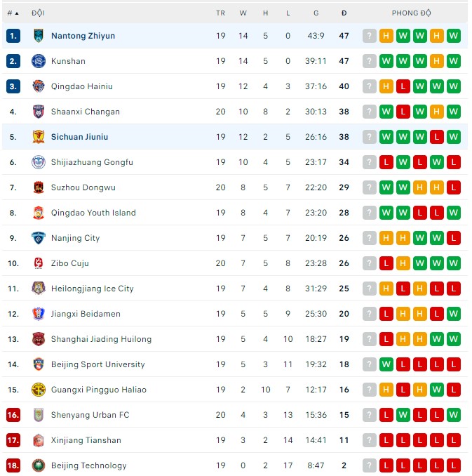Click the Heilongjiang Ice City team name

point(92,289)
